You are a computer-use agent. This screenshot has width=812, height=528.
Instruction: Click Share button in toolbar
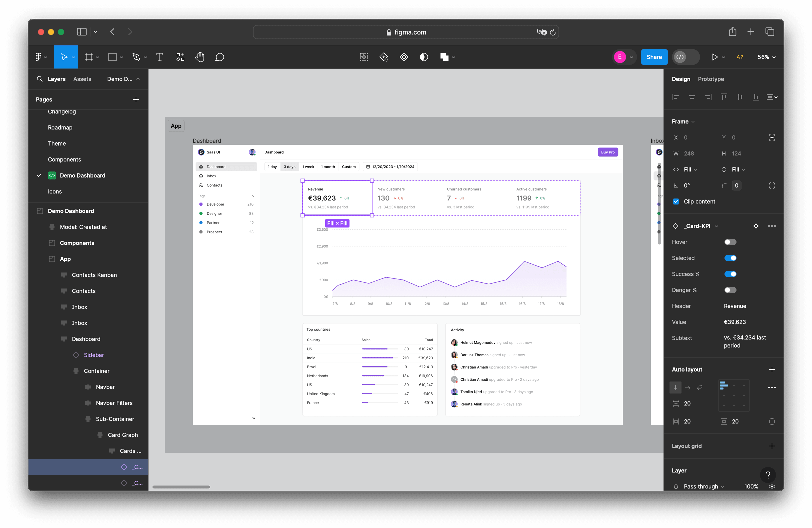tap(654, 57)
